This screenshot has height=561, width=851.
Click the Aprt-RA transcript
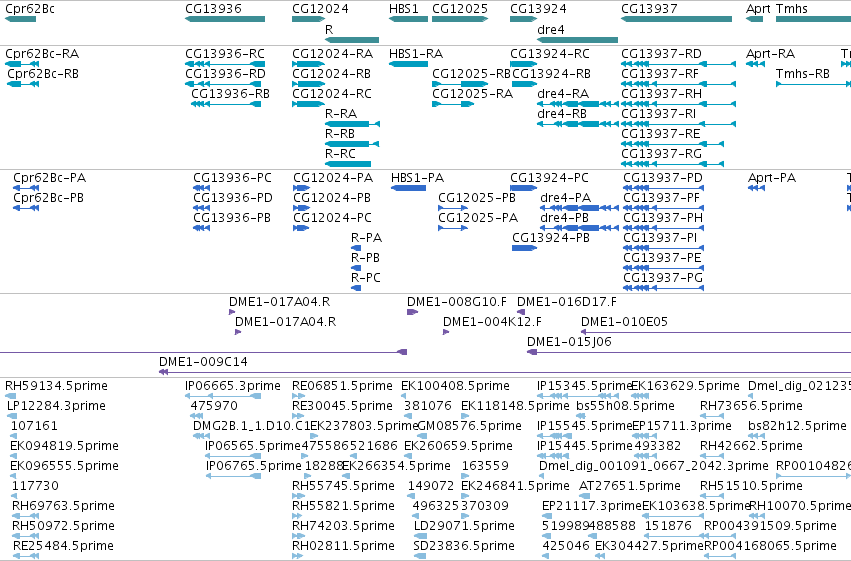(770, 54)
